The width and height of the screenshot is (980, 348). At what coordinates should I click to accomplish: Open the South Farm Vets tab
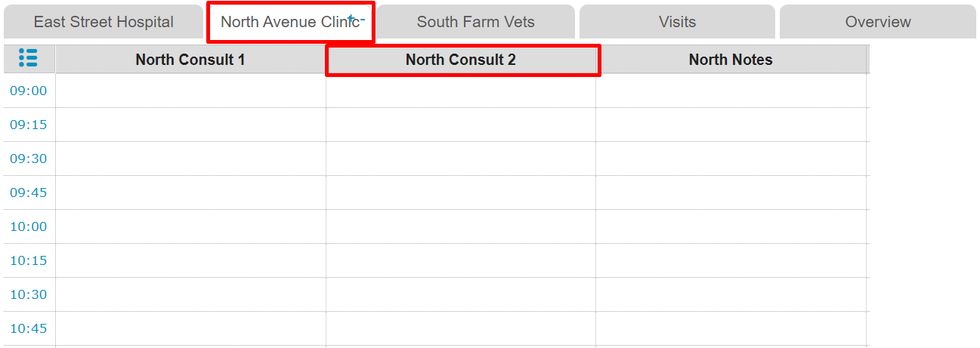coord(475,22)
